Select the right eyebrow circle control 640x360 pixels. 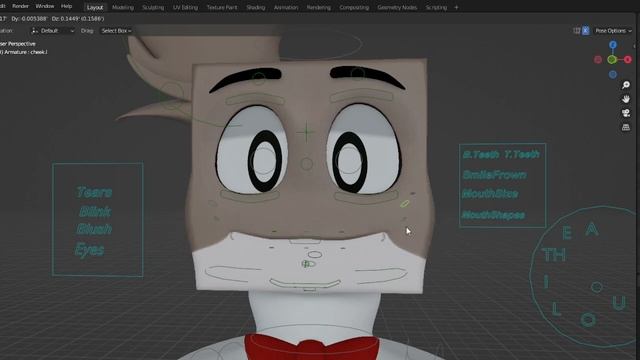click(358, 73)
